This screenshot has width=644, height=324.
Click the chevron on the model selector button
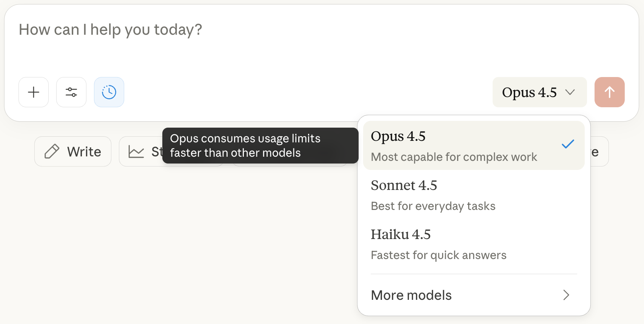[x=570, y=92]
